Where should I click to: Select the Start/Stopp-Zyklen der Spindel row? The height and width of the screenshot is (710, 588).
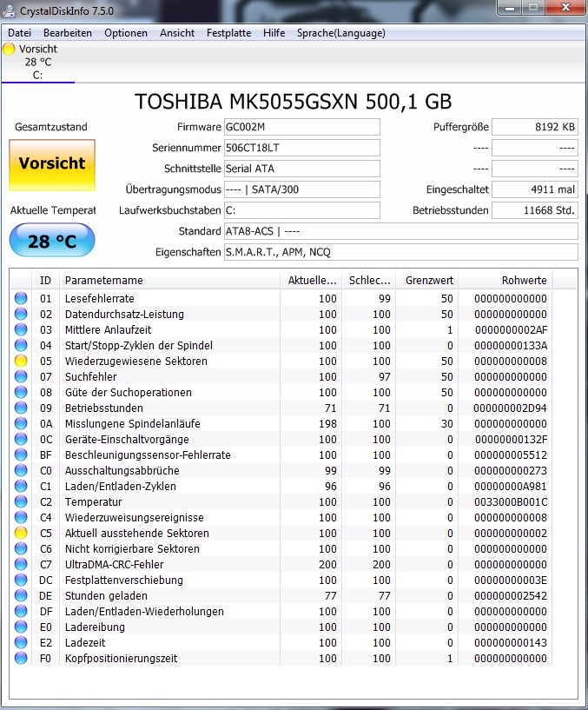pos(281,346)
